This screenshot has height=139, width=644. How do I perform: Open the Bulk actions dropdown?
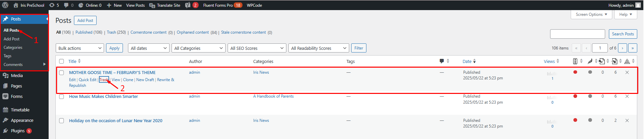(80, 48)
